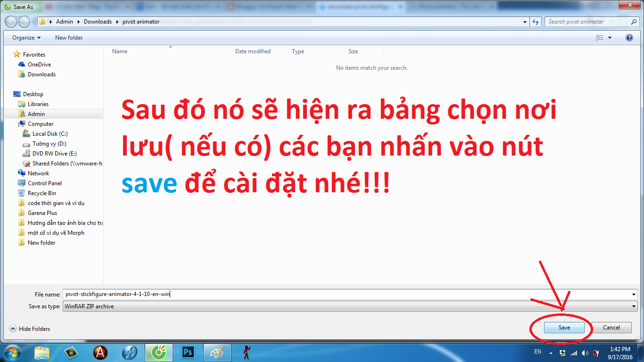The height and width of the screenshot is (362, 644).
Task: Open the Get help question mark icon
Action: coord(629,38)
